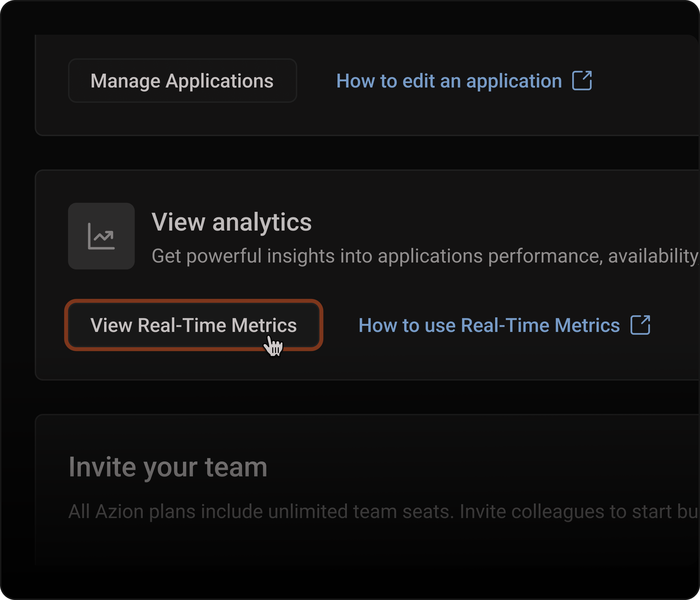Click the external-link icon beside 'How to use Real-Time Metrics'
The height and width of the screenshot is (600, 700).
tap(640, 325)
